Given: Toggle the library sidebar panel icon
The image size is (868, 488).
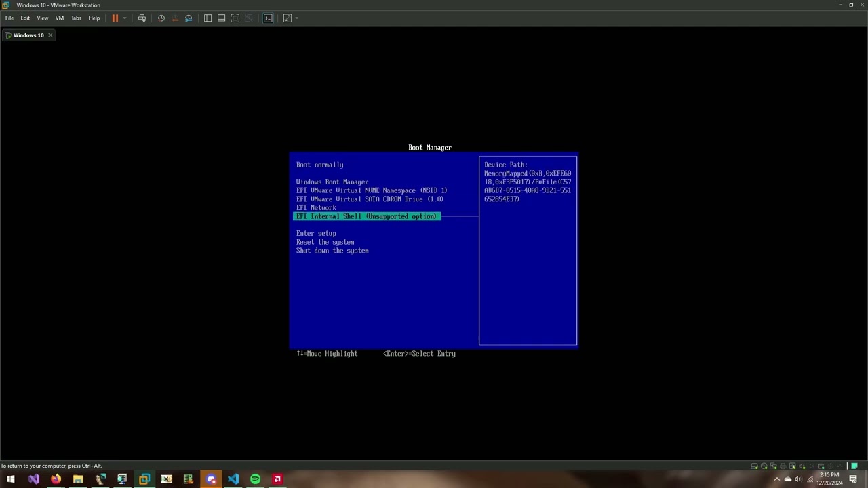Looking at the screenshot, I should 208,18.
